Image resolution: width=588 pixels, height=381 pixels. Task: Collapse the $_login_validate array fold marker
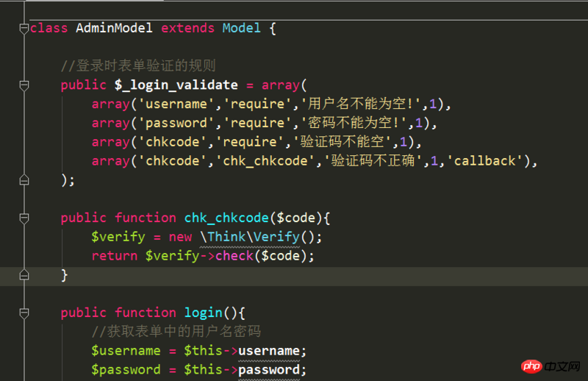[24, 85]
